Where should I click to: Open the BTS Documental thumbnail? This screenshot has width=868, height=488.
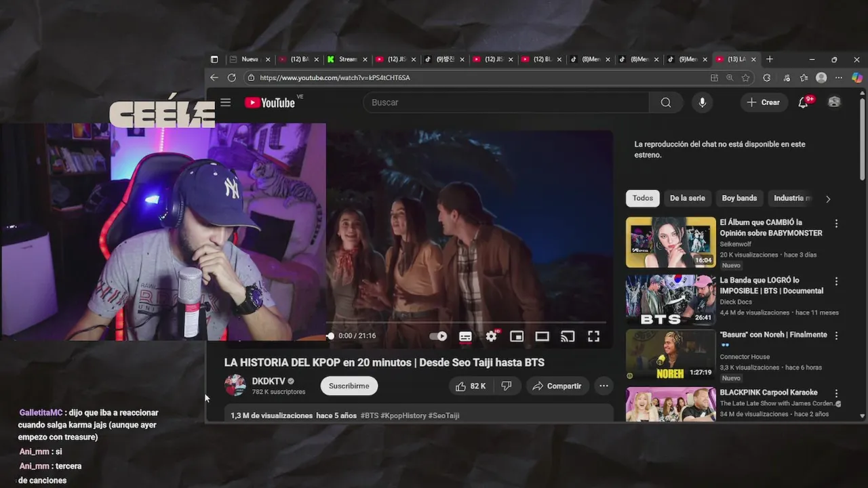point(671,300)
